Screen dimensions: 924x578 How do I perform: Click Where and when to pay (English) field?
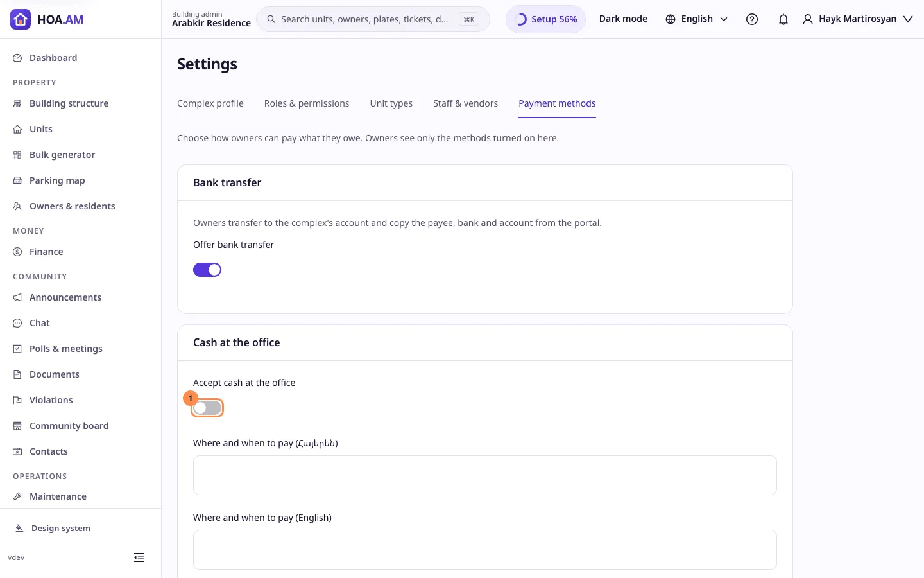(485, 550)
